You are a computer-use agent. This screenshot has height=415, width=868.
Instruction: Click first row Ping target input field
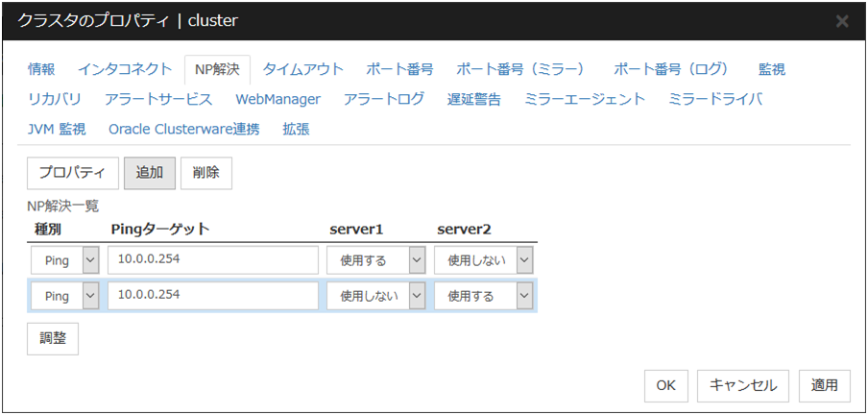(212, 260)
